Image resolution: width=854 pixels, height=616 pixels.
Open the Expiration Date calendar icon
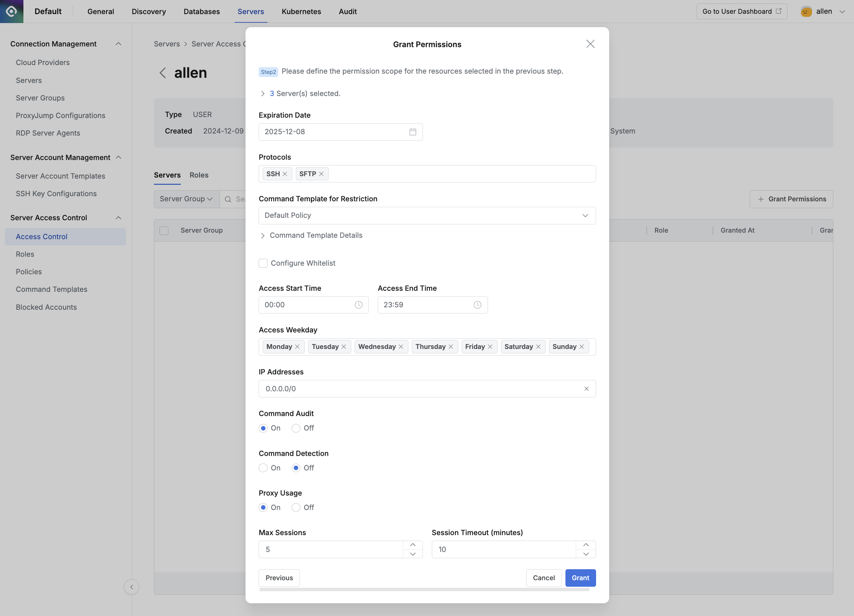pyautogui.click(x=413, y=132)
